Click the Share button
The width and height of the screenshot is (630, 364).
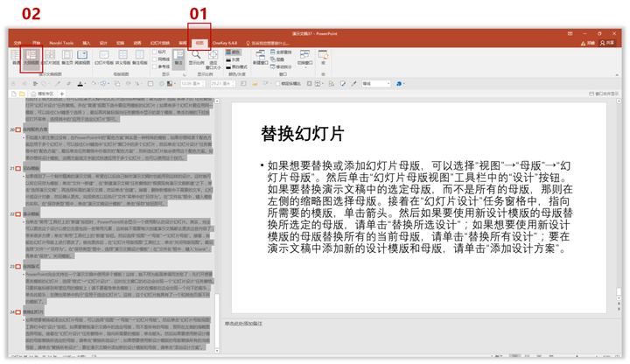click(609, 42)
